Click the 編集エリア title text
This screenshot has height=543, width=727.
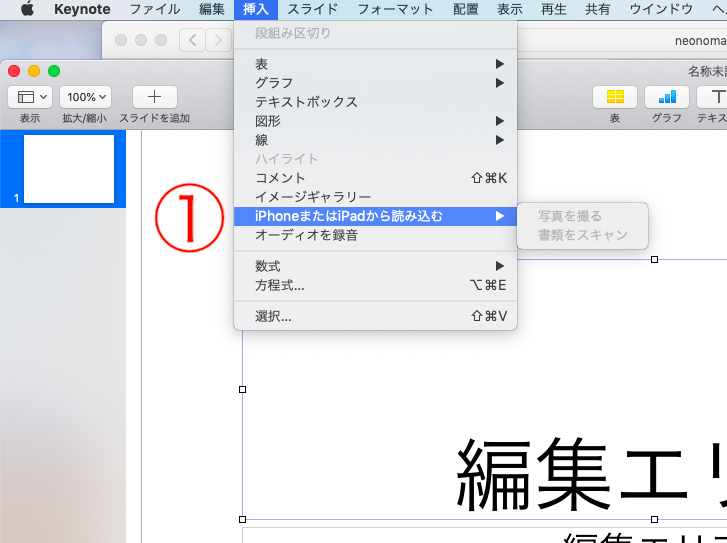(591, 475)
